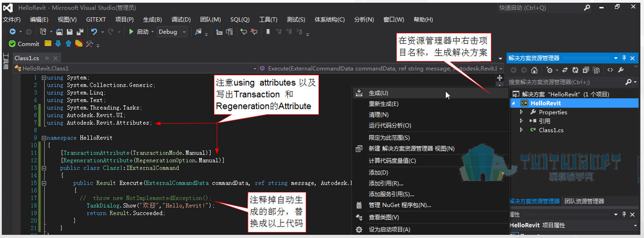Click the New Project toolbar icon
This screenshot has width=644, height=238.
point(43,32)
